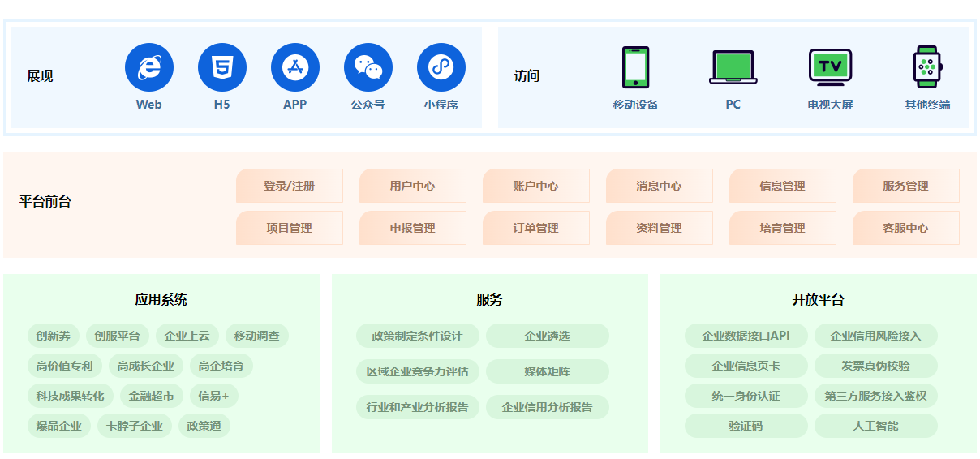Select the 小程序 mini-program icon

click(441, 66)
